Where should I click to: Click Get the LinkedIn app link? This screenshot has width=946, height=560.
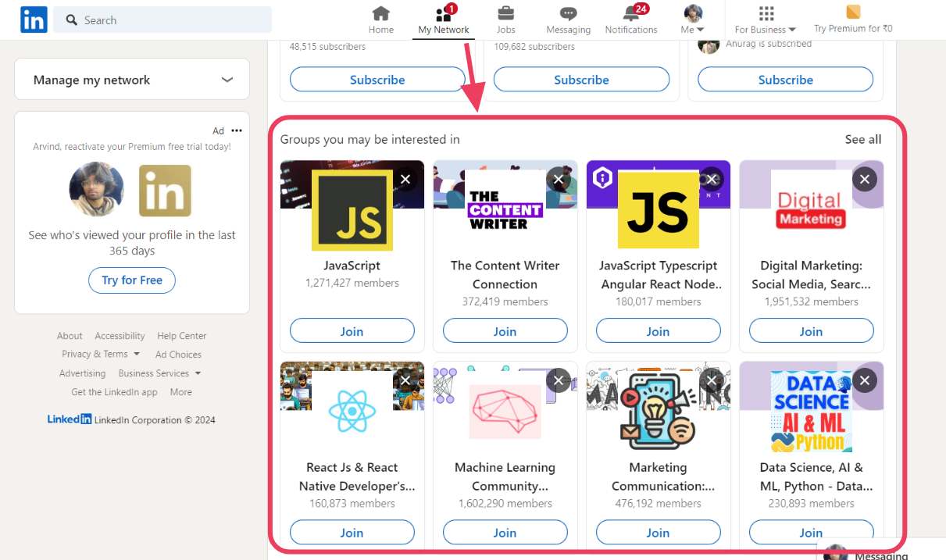(x=114, y=392)
